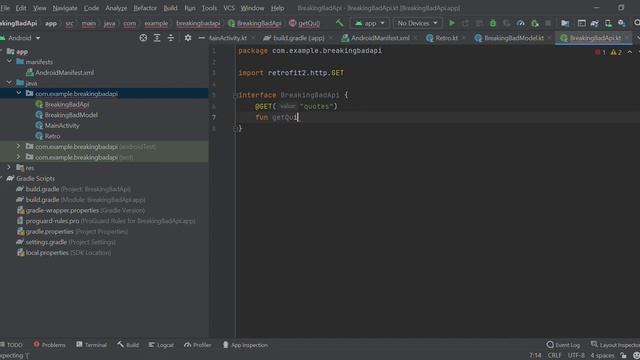Viewport: 640px width, 360px height.
Task: Open the Profiler tool window
Action: pyautogui.click(x=198, y=345)
